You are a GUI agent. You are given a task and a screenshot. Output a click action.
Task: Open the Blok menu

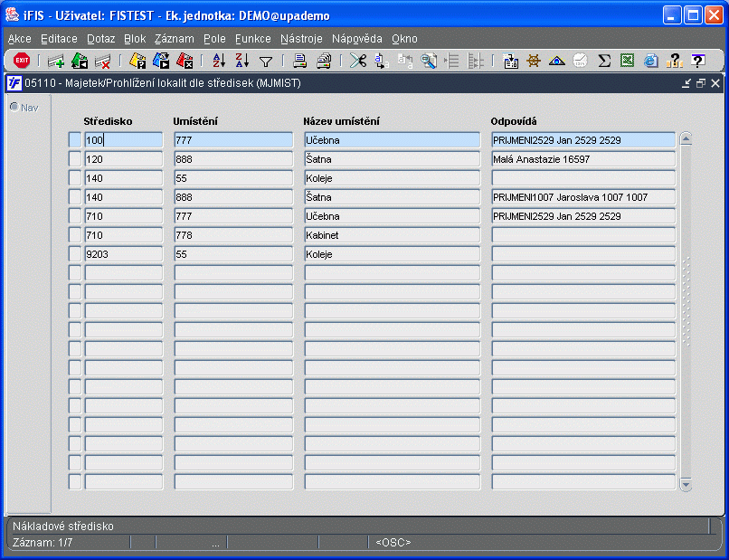(x=135, y=39)
